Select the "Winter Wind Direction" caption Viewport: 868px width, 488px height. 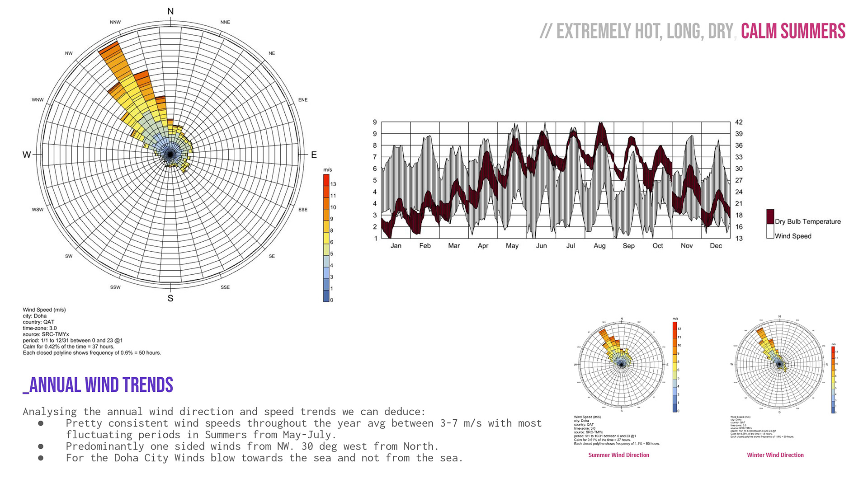[x=775, y=455]
